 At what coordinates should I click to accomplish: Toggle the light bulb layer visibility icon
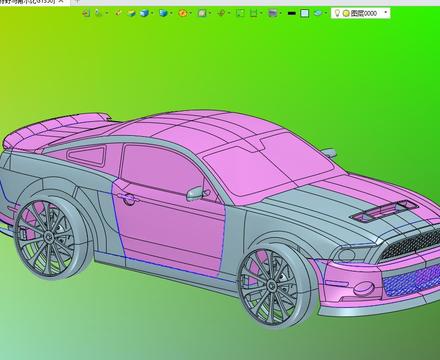click(x=337, y=13)
